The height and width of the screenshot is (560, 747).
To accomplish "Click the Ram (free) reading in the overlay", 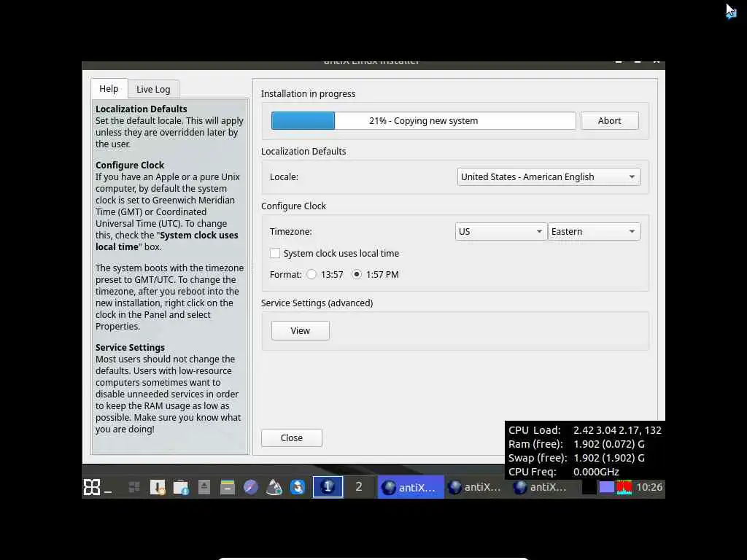I will pos(576,444).
